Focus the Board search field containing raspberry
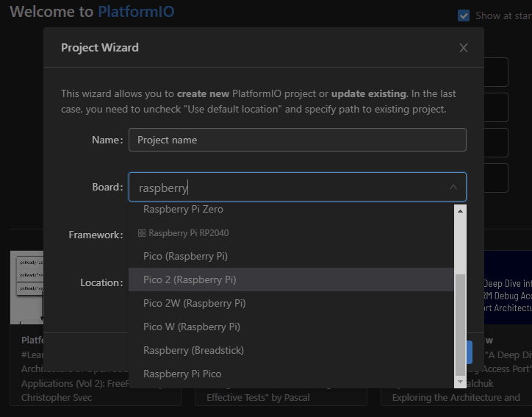Screen dimensions: 532x417 (x=287, y=188)
